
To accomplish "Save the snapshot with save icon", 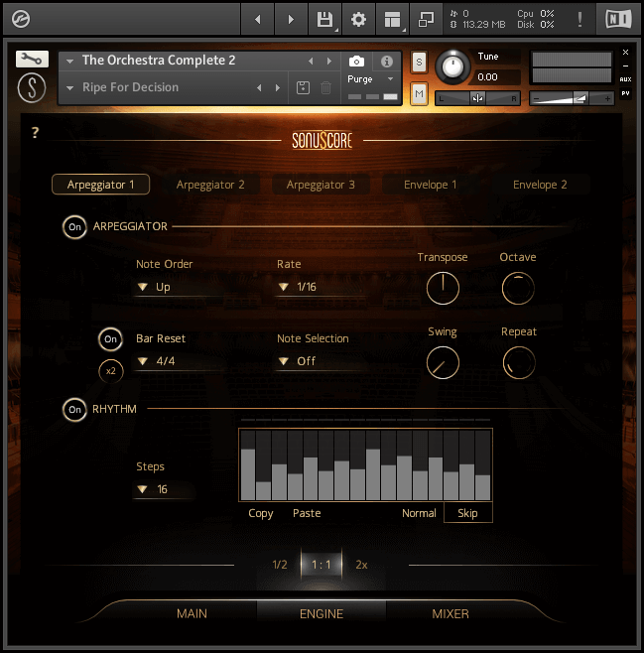I will tap(303, 88).
